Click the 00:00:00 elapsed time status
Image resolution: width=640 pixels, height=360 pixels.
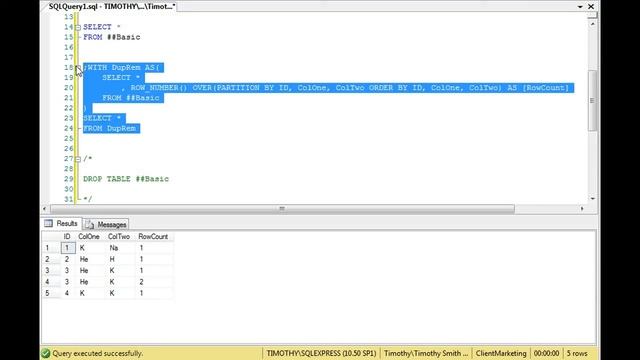click(546, 353)
